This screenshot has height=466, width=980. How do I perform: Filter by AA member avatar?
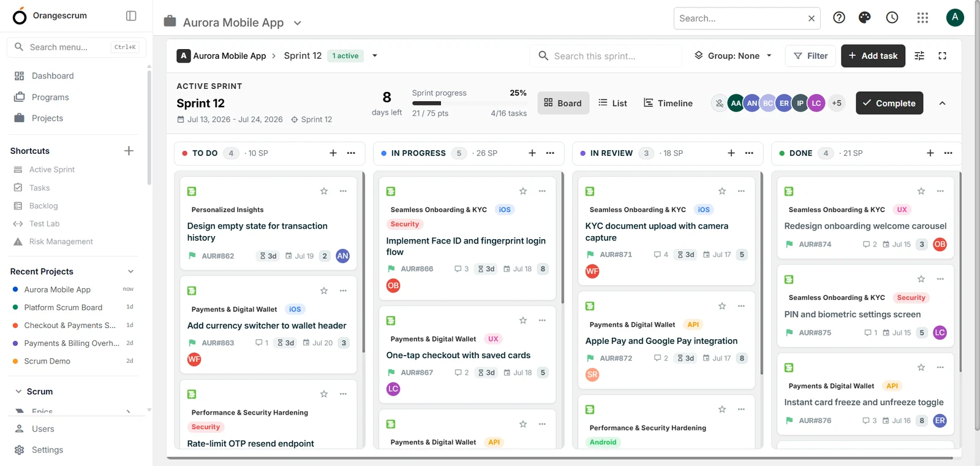(x=736, y=103)
